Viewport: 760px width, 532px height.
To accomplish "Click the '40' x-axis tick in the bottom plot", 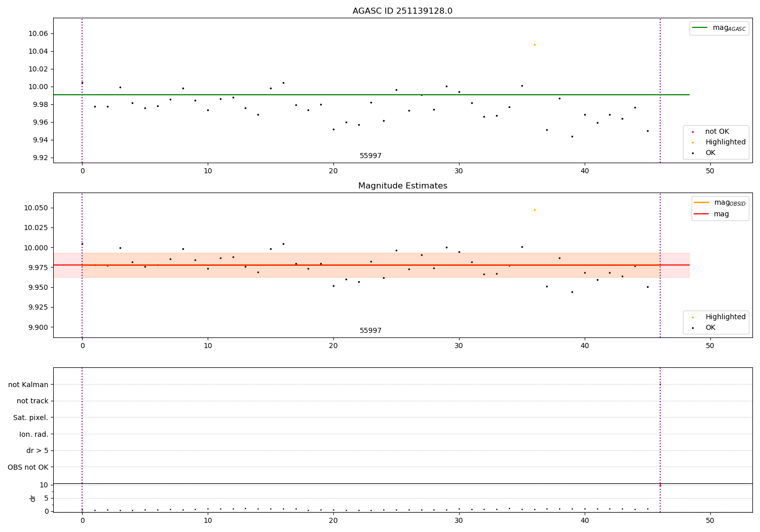I will point(584,521).
